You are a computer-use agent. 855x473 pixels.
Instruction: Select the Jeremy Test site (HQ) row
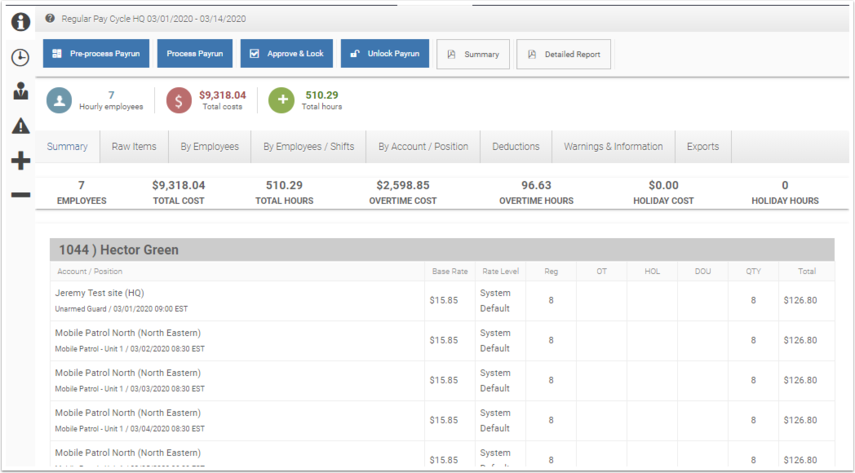442,301
